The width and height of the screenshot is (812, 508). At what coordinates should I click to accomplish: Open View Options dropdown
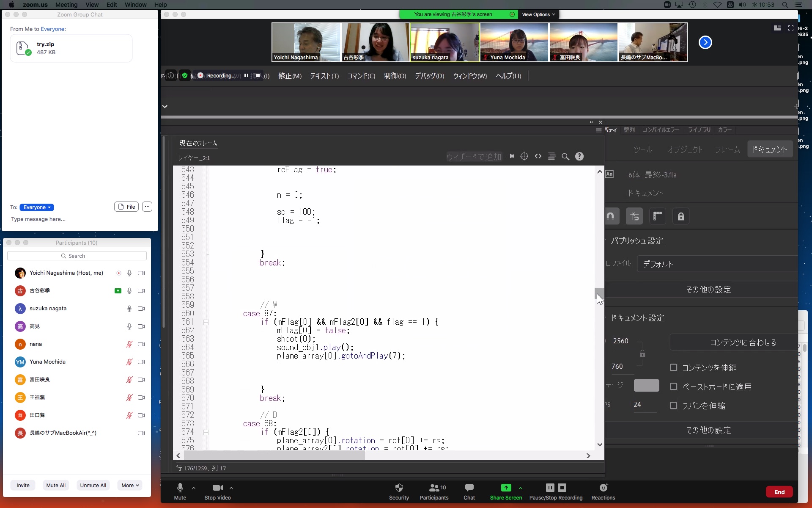click(x=538, y=14)
